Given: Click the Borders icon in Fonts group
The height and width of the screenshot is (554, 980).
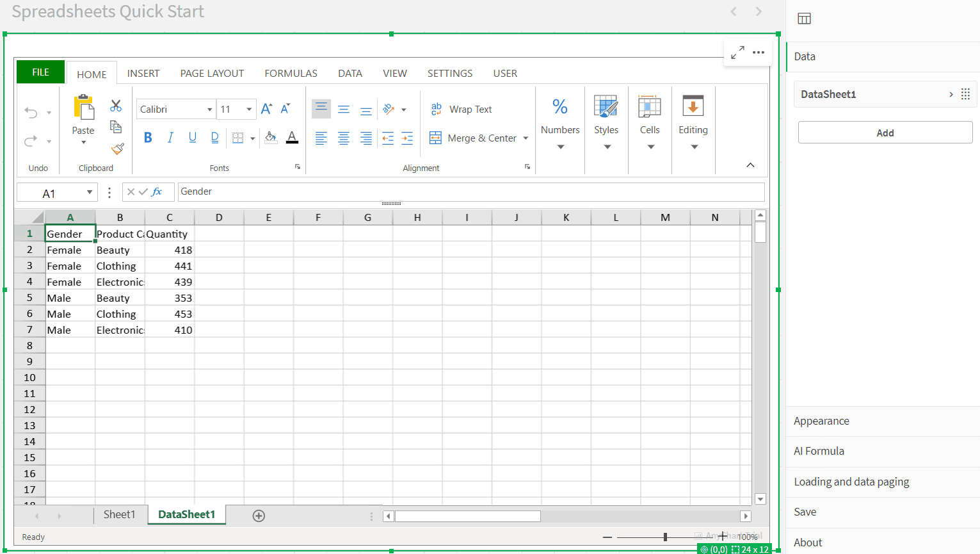Looking at the screenshot, I should click(237, 138).
